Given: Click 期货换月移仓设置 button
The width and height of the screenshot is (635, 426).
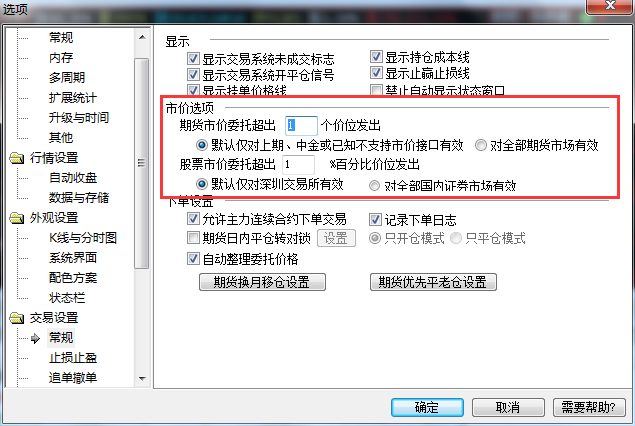Looking at the screenshot, I should (262, 282).
